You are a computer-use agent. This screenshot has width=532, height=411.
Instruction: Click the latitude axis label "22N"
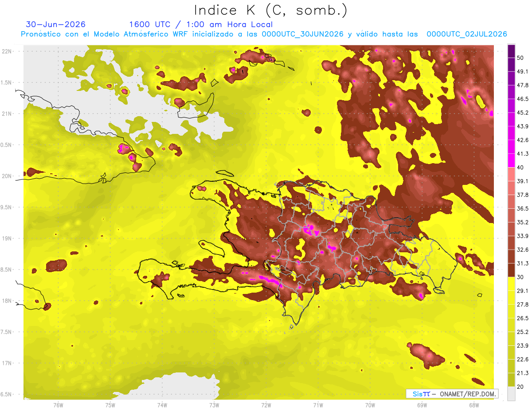coord(7,51)
